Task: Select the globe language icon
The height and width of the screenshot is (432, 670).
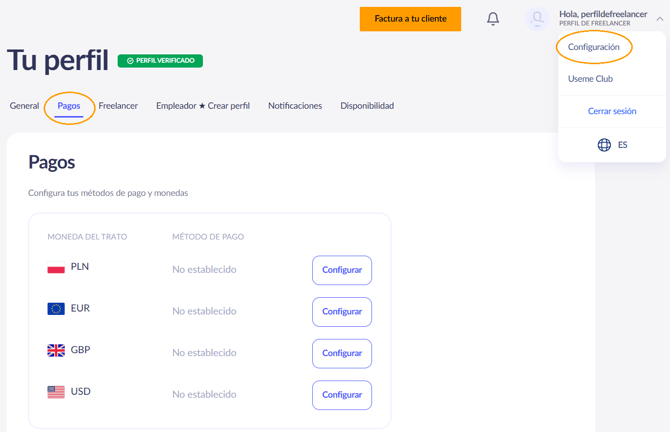Action: 604,145
